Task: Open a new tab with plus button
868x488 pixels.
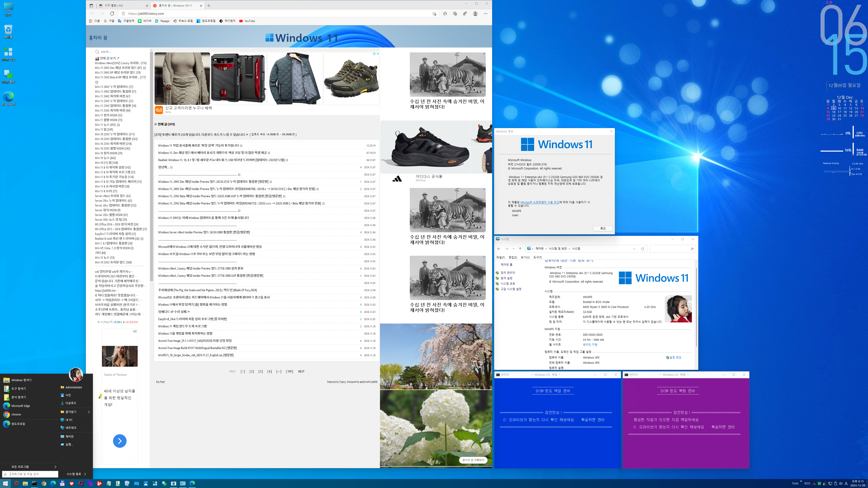Action: 209,5
